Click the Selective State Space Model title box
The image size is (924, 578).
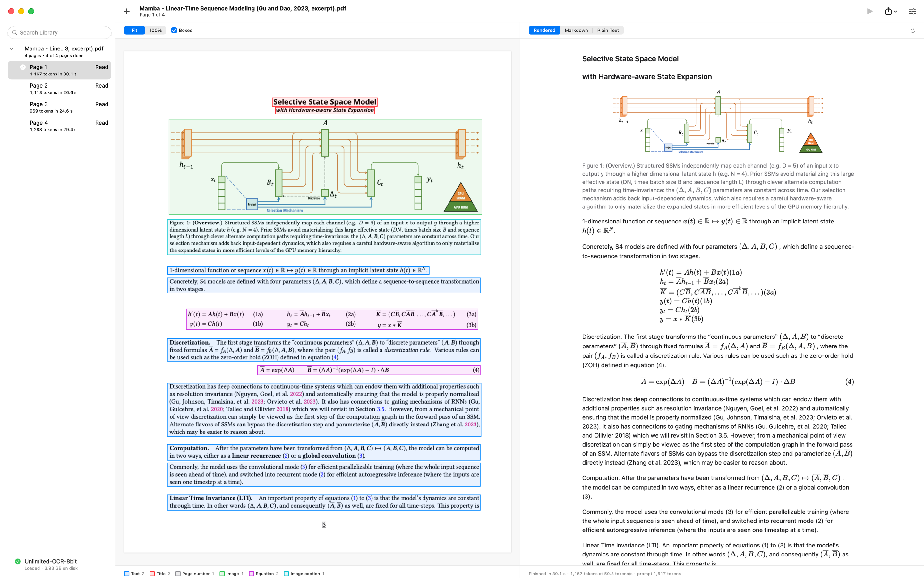click(325, 102)
